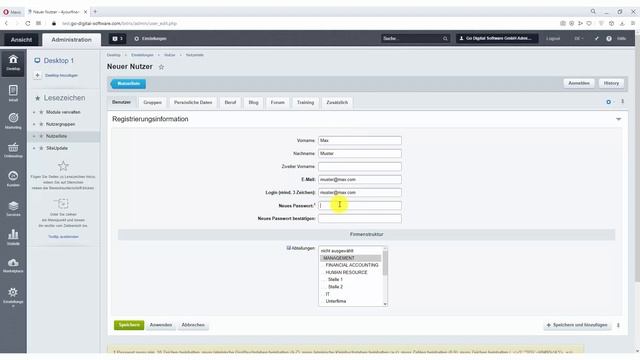
Task: Open the Services section with layers icon
Action: pyautogui.click(x=13, y=208)
